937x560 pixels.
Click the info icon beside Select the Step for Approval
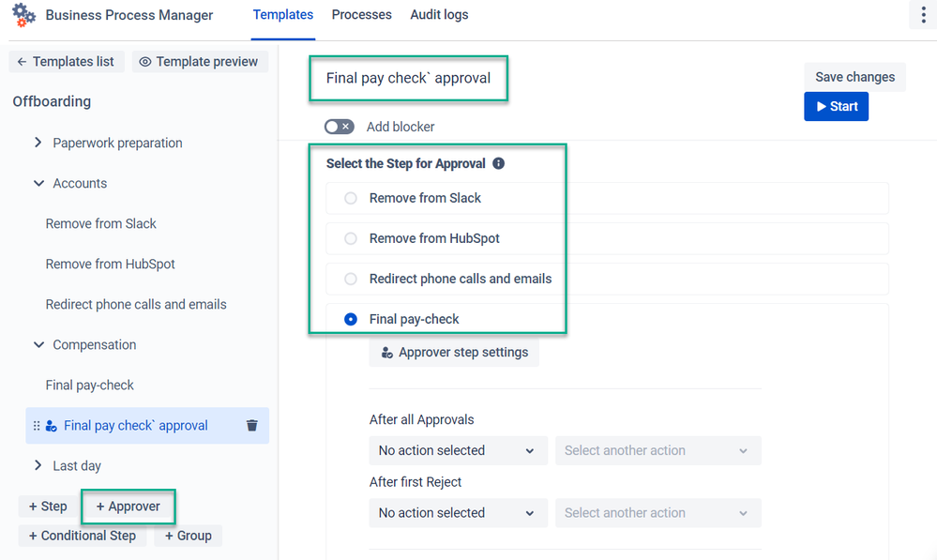pos(498,163)
